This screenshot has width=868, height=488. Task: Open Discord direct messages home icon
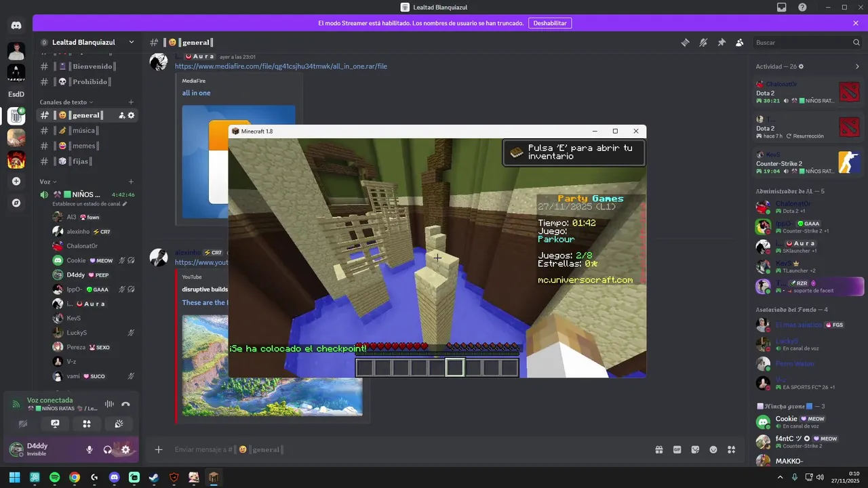[x=16, y=25]
